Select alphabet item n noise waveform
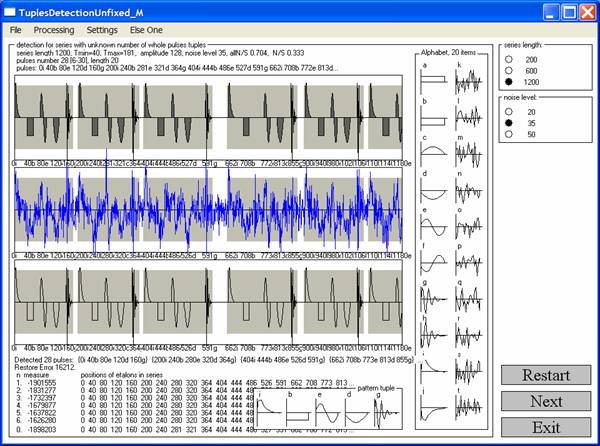This screenshot has width=600, height=446. click(x=468, y=190)
